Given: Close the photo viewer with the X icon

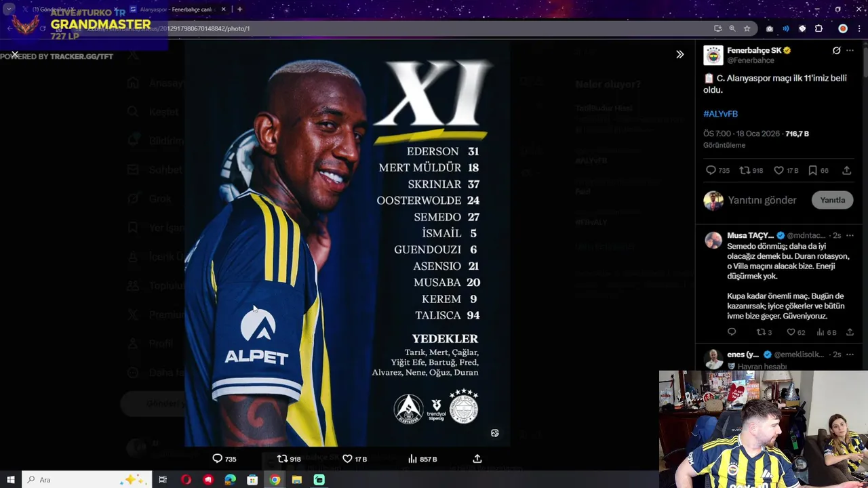Looking at the screenshot, I should pyautogui.click(x=15, y=54).
